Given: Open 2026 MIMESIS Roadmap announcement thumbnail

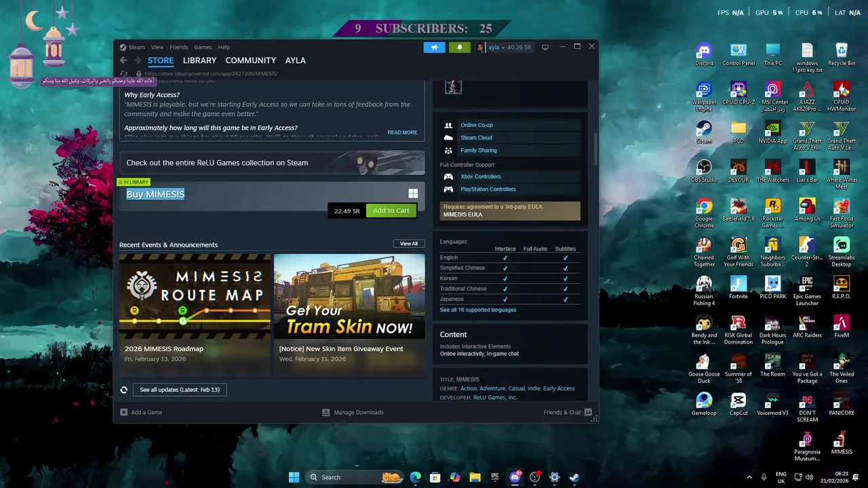Looking at the screenshot, I should 195,296.
